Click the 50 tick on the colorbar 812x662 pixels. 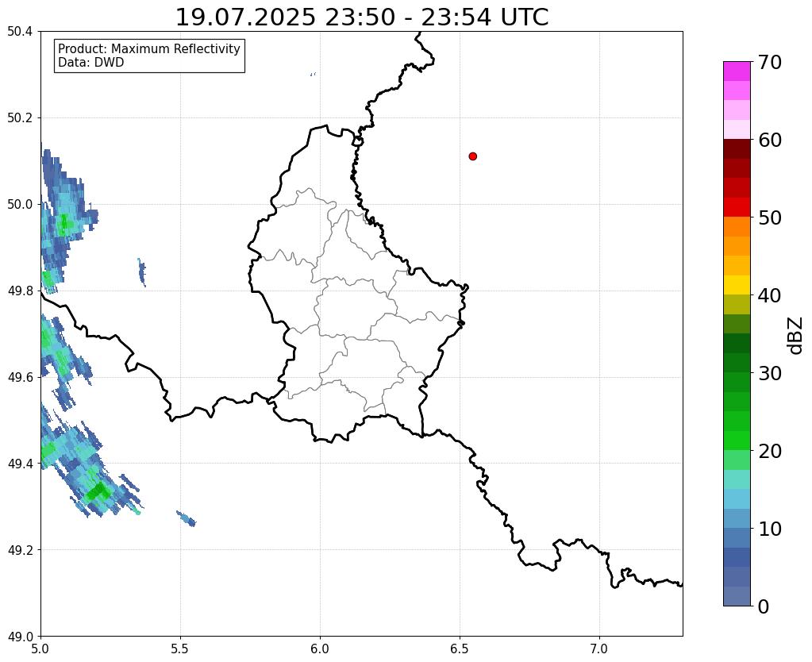(x=770, y=217)
